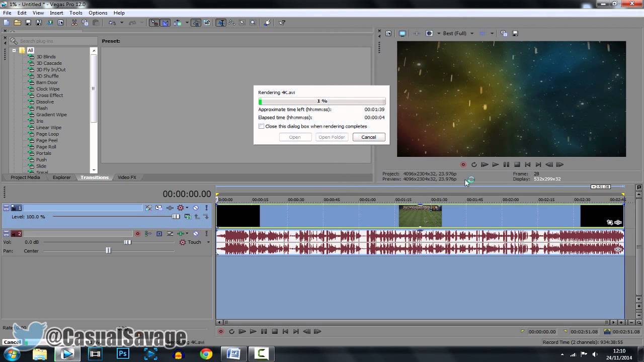The width and height of the screenshot is (644, 362).
Task: Toggle Solo on video track 1
Action: tap(206, 208)
